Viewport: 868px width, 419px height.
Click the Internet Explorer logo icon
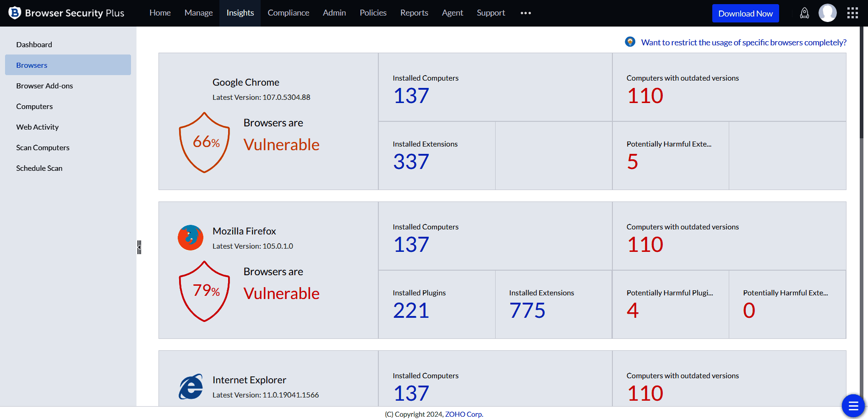click(x=191, y=386)
